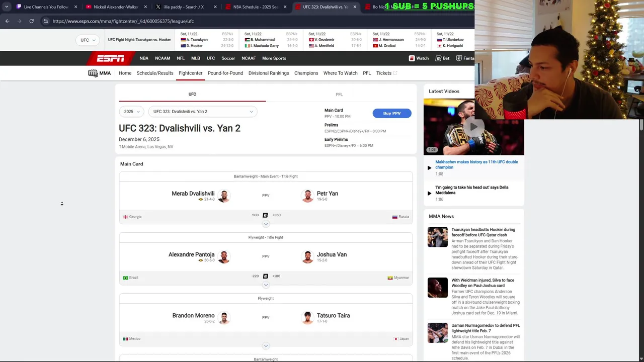Click the Muhammad vs Machado Garry scoreboard fight
This screenshot has height=362, width=644.
[x=271, y=40]
